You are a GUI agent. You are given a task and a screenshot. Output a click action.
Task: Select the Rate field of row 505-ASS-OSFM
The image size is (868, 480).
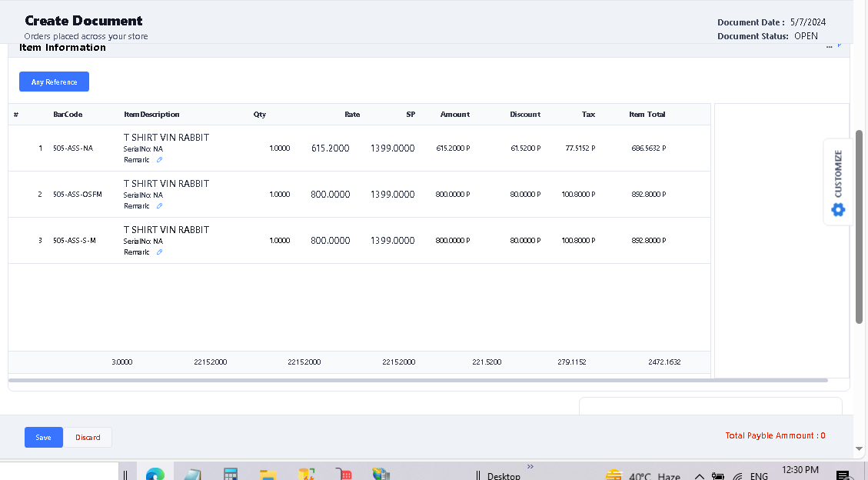point(330,195)
